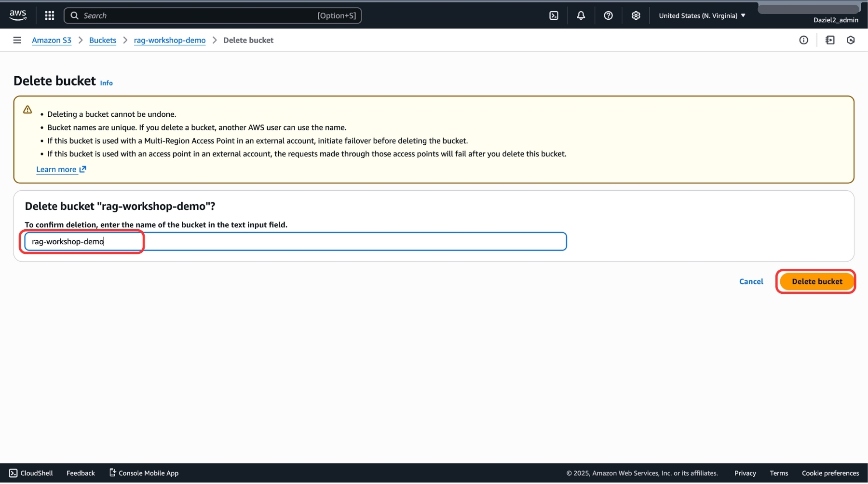Viewport: 868px width, 484px height.
Task: Launch CloudShell from the bottom bar
Action: pyautogui.click(x=30, y=473)
